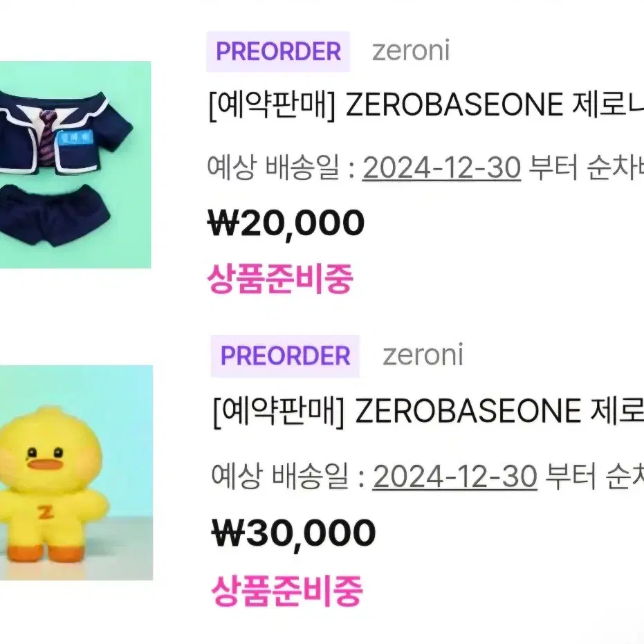Select the ₩20,000 price
This screenshot has width=644, height=644.
286,223
